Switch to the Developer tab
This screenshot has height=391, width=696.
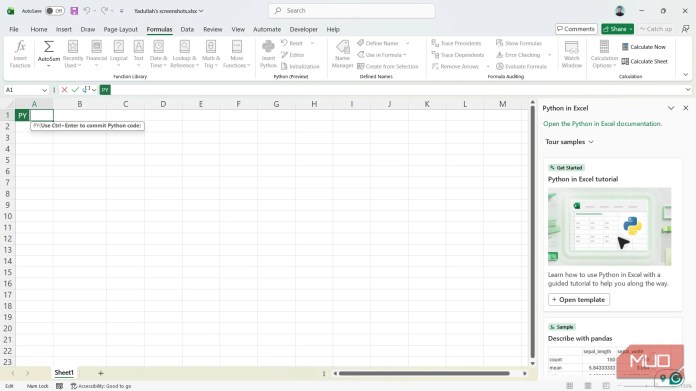tap(304, 29)
